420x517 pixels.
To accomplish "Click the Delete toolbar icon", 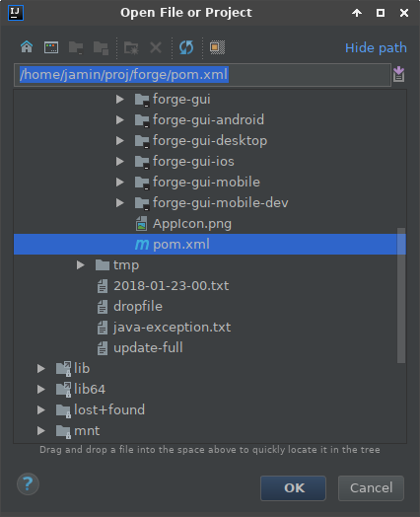I will point(156,47).
